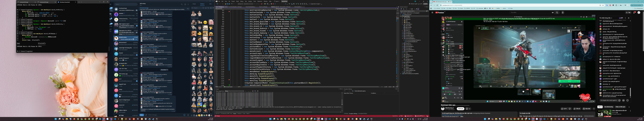644x121 pixels.
Task: Click the emoji icon in YouTube chat input
Action: 620,100
